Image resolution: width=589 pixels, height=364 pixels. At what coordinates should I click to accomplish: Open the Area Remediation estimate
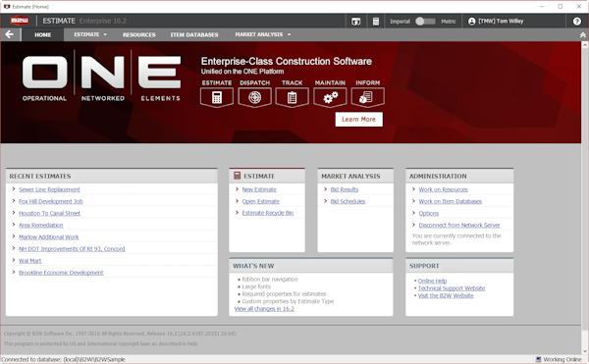(41, 225)
